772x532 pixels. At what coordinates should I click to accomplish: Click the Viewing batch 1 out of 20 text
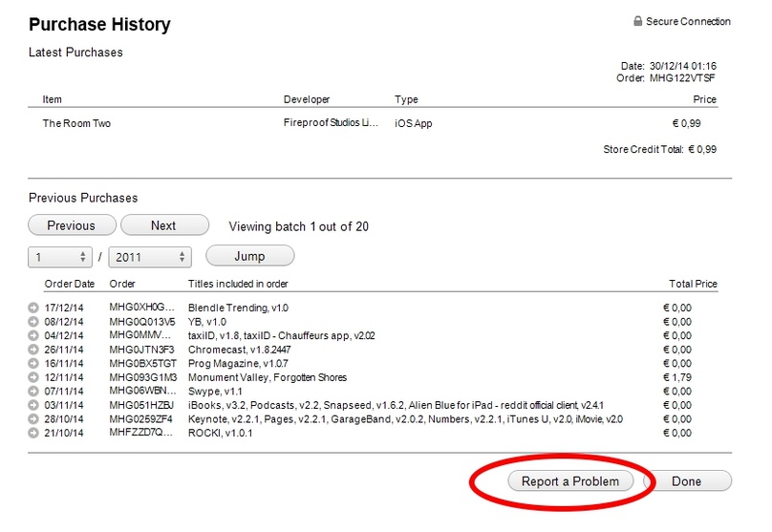point(299,227)
